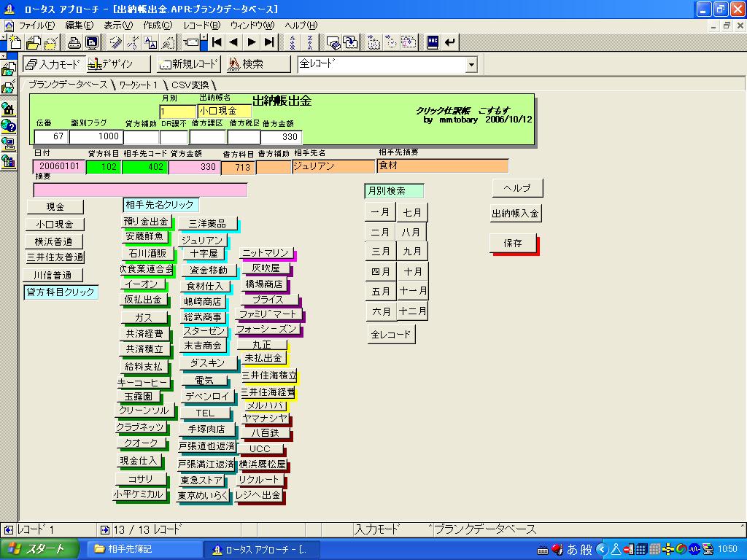
Task: Click the 保存 save button
Action: pos(513,244)
